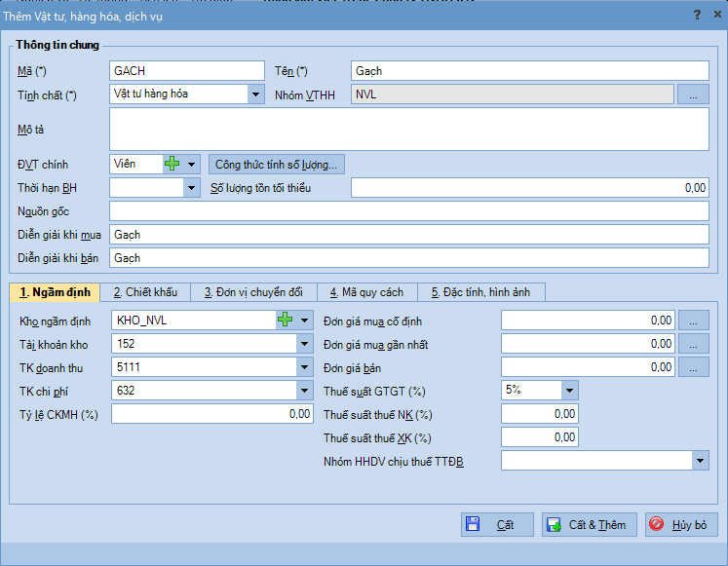The image size is (728, 566).
Task: Click green plus icon beside ĐVT chính
Action: coord(172,164)
